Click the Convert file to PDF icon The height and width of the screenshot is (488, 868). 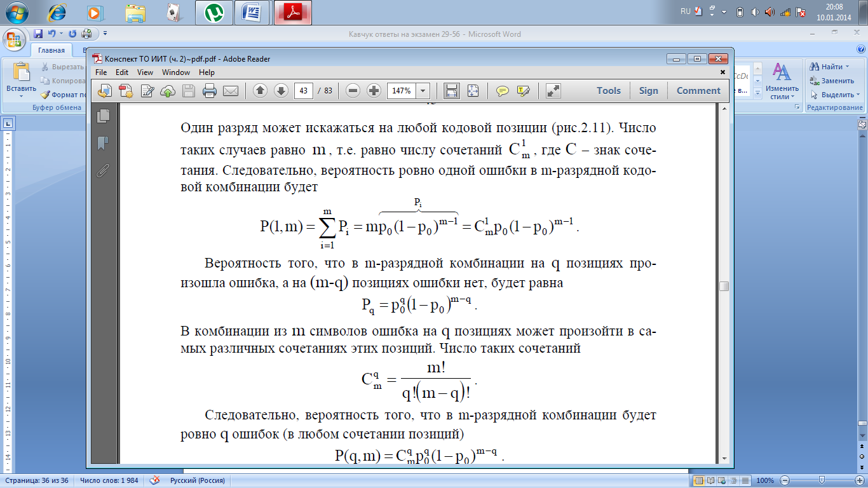coord(126,91)
